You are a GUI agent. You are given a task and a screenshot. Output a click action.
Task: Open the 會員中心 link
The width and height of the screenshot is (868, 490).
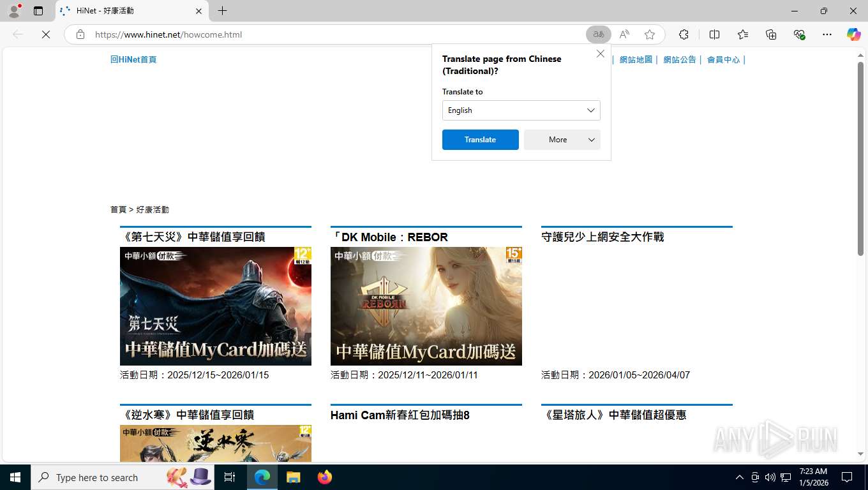723,59
